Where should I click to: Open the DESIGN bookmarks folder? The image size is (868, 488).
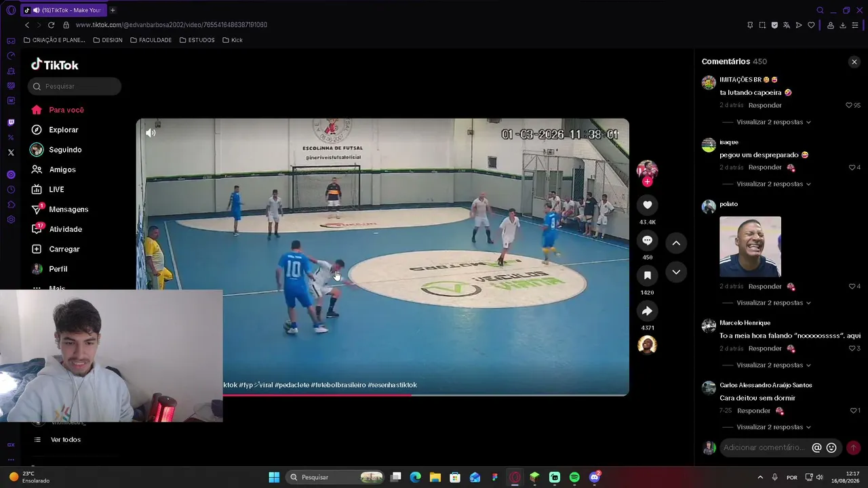(x=108, y=40)
